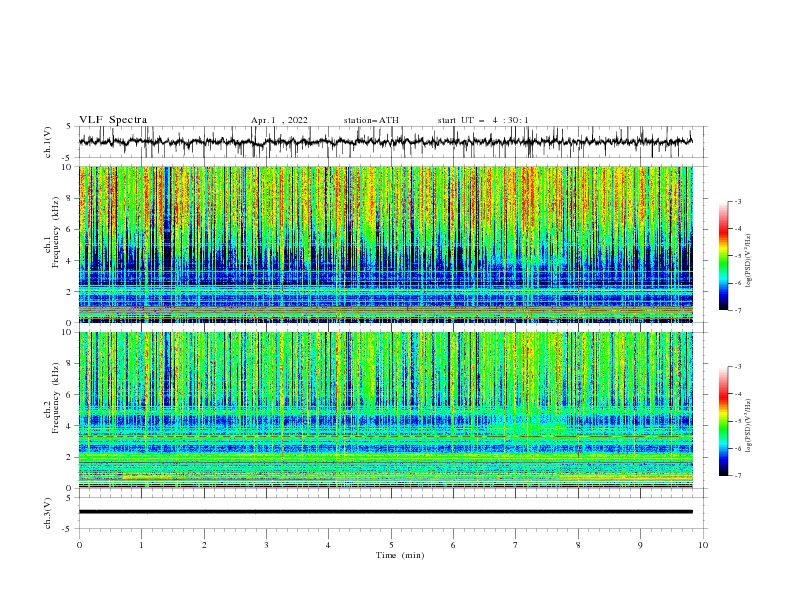Click the "2" kHz tick on the ch.2 frequency axis

click(x=71, y=457)
